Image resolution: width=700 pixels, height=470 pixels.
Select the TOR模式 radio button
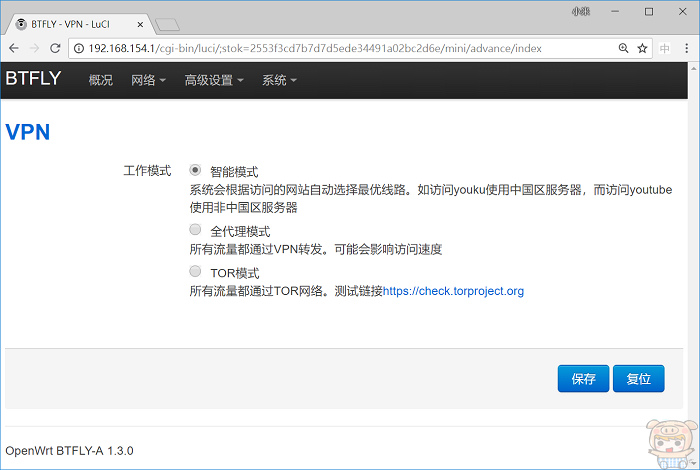click(195, 271)
